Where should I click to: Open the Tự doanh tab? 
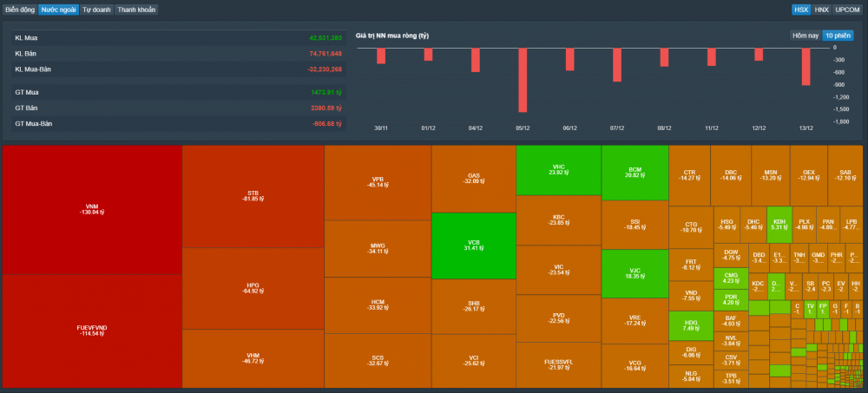pos(97,10)
